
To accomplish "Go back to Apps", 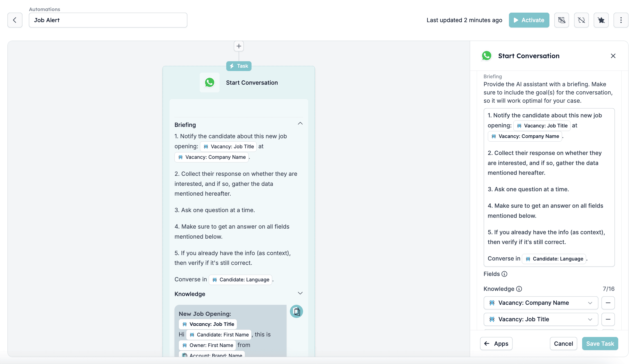I will coord(496,344).
